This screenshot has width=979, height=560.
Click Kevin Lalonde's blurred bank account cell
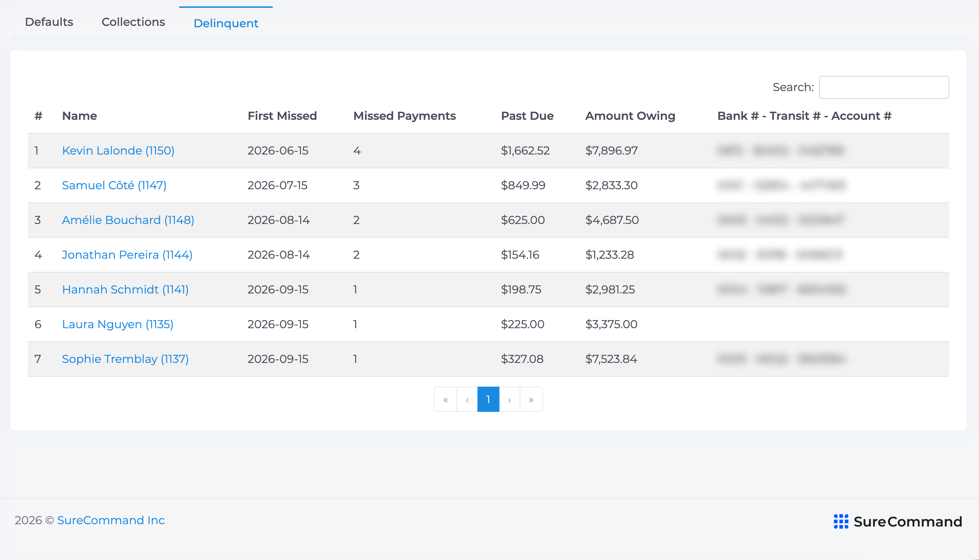click(x=781, y=150)
